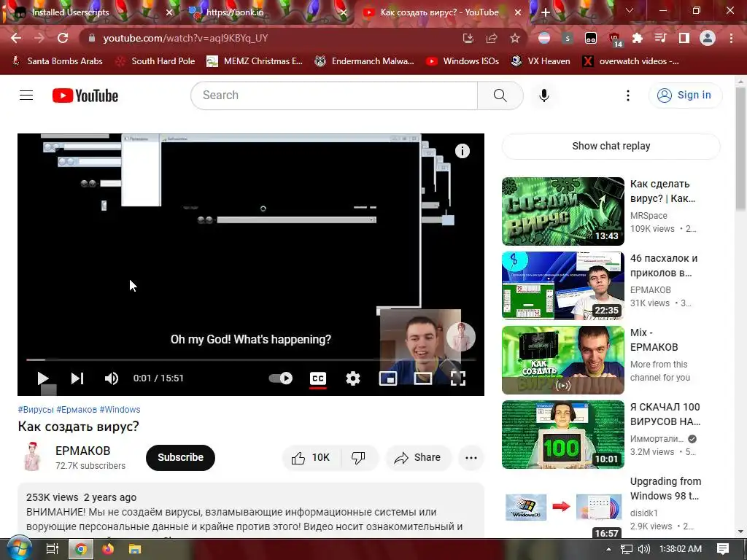747x560 pixels.
Task: Toggle closed captions CC button
Action: tap(318, 378)
